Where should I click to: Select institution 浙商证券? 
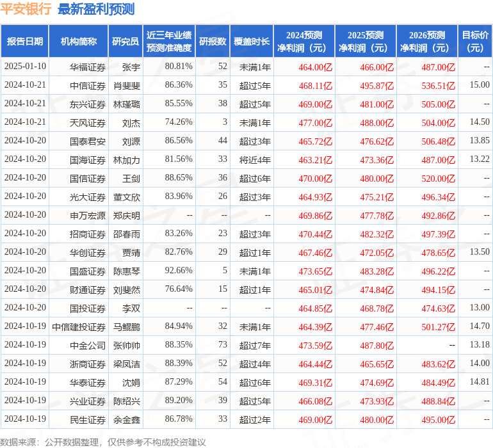point(88,364)
